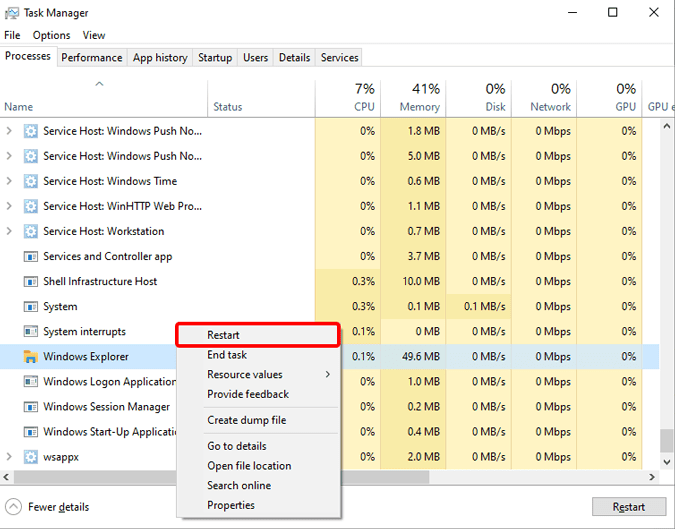Screen dimensions: 675x529
Task: Sort by the Memory column header
Action: tap(413, 98)
